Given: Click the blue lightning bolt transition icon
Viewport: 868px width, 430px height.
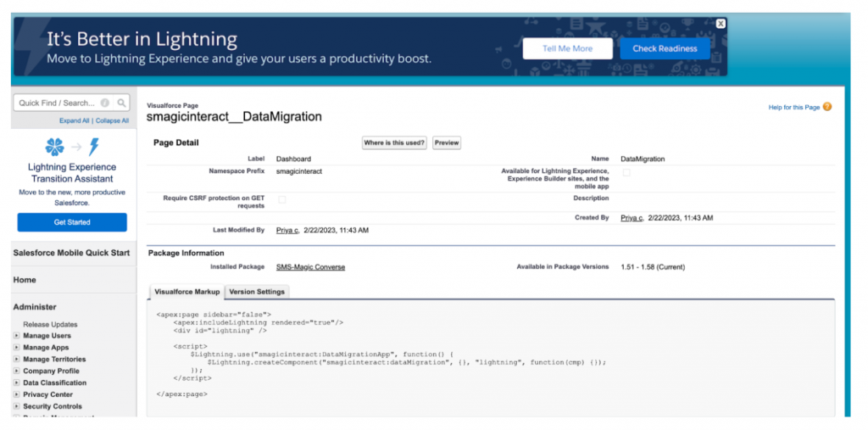Looking at the screenshot, I should pyautogui.click(x=94, y=147).
